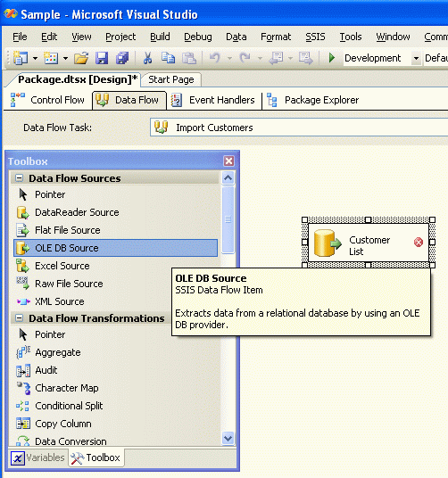
Task: Click the Save icon in the toolbar
Action: [x=102, y=58]
